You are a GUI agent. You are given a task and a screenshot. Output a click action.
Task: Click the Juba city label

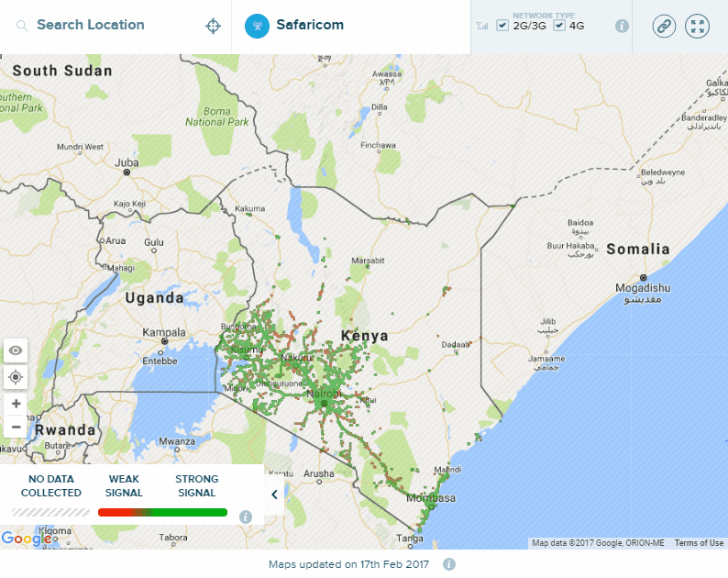[x=127, y=162]
